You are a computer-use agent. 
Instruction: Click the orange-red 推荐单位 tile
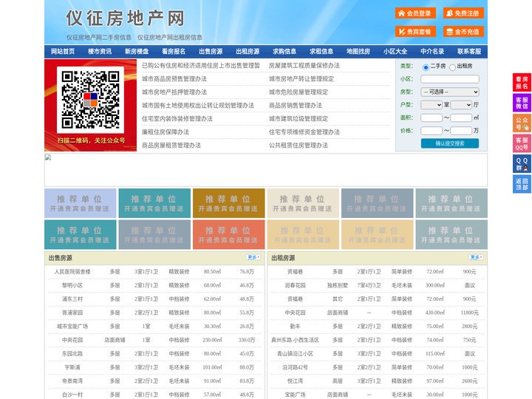click(228, 235)
